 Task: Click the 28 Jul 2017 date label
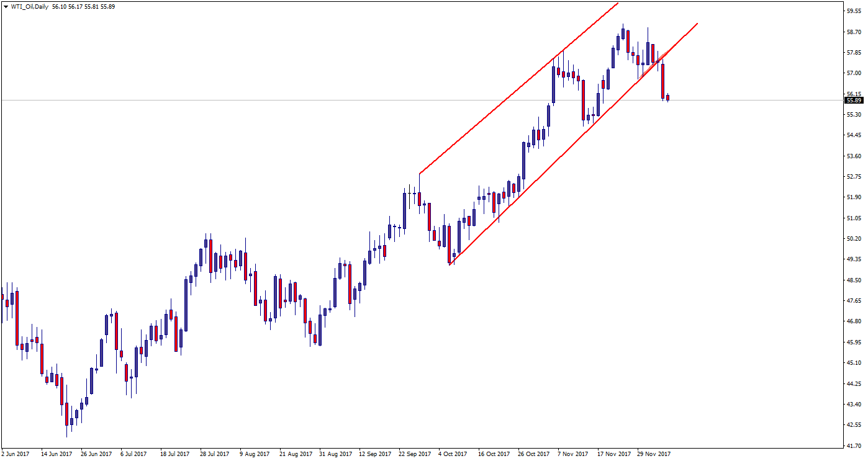point(214,454)
